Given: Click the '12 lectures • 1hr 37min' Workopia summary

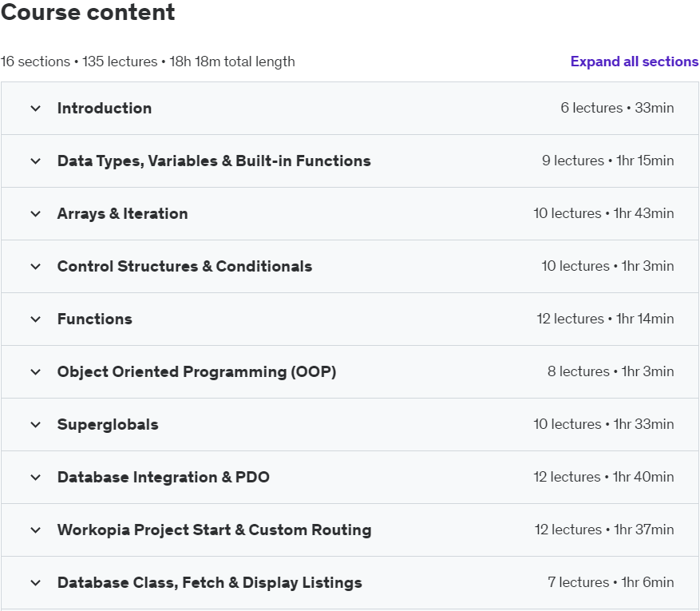Looking at the screenshot, I should coord(604,530).
